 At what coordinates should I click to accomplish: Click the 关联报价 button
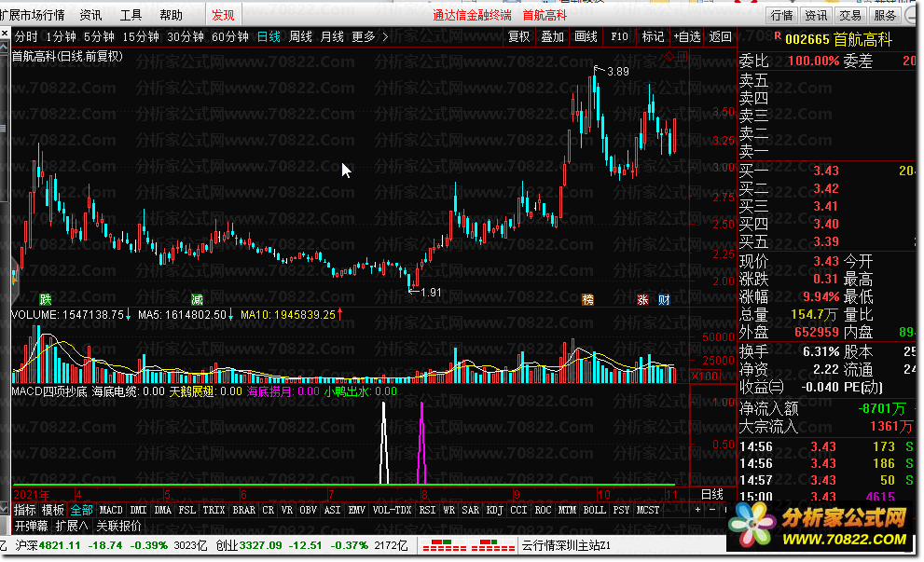[x=118, y=526]
